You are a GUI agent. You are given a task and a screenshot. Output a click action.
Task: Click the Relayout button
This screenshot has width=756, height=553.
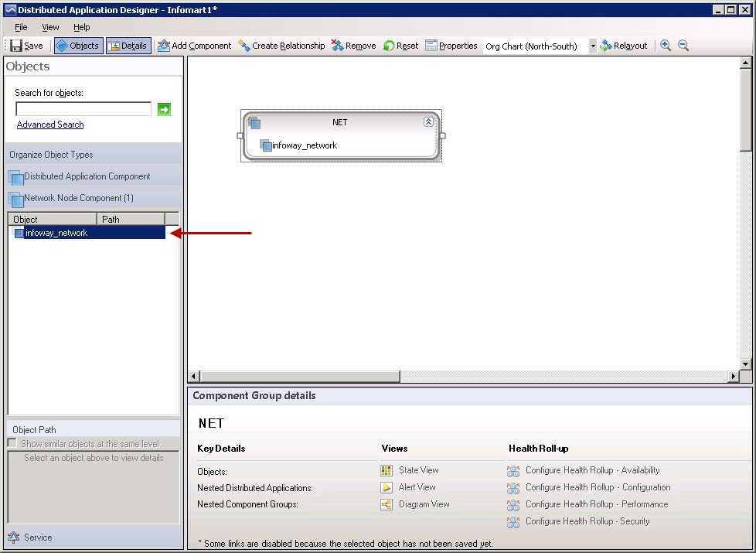coord(623,46)
